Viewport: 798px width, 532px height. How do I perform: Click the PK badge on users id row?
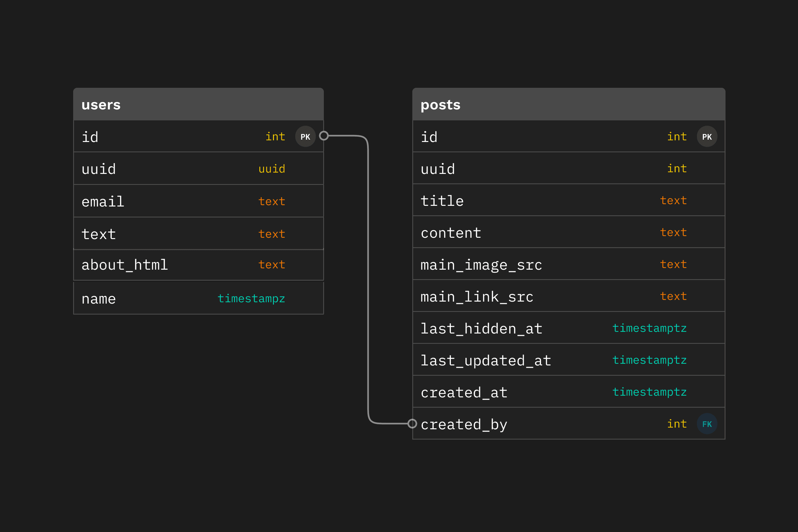(x=305, y=137)
